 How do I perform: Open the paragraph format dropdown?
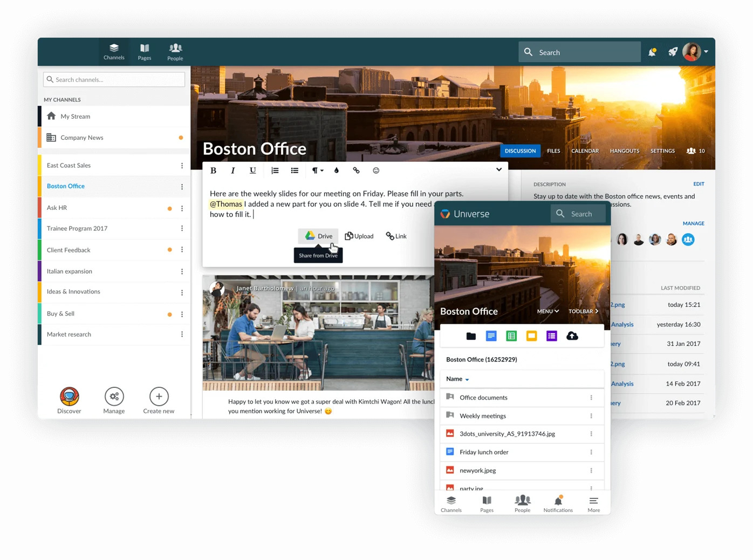click(x=318, y=170)
